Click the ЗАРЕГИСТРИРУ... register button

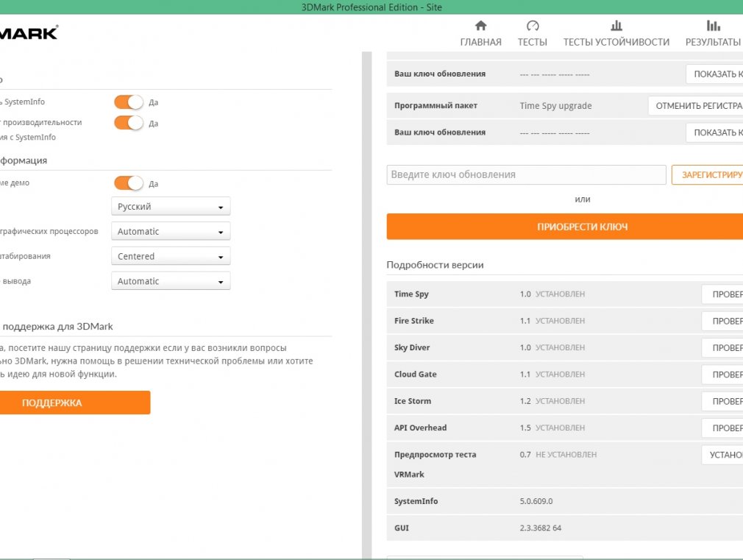click(708, 175)
